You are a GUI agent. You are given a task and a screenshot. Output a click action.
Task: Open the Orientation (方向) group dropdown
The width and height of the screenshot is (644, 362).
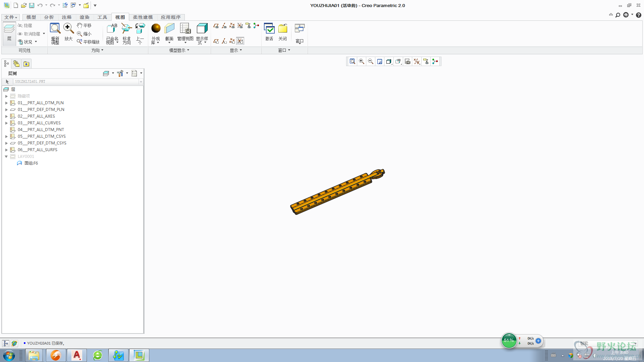pyautogui.click(x=98, y=50)
